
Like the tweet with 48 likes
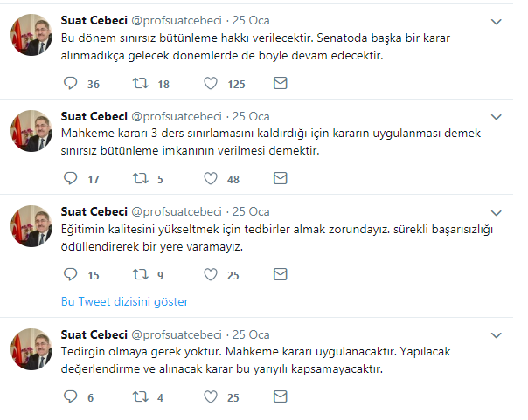pyautogui.click(x=210, y=179)
